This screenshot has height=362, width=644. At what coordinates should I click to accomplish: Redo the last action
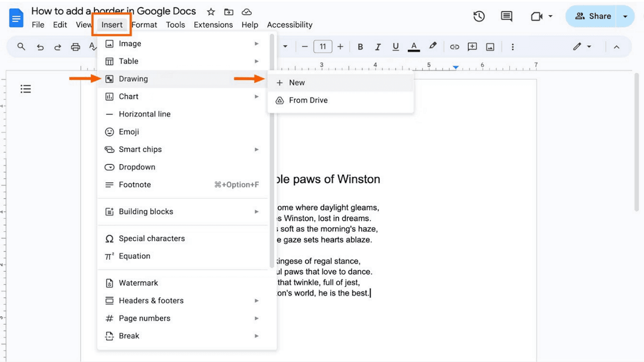click(58, 47)
